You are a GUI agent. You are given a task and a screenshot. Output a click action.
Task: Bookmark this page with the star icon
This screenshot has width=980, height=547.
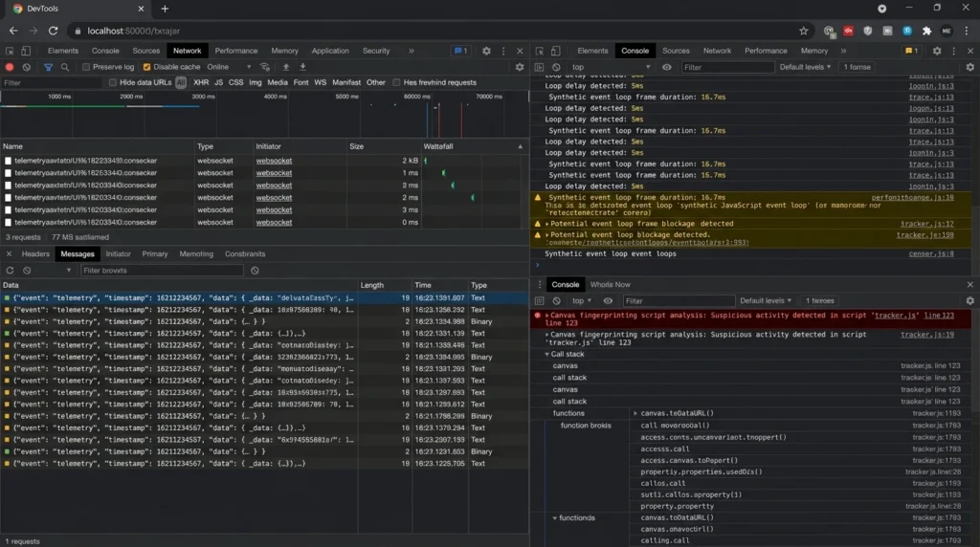pyautogui.click(x=803, y=31)
